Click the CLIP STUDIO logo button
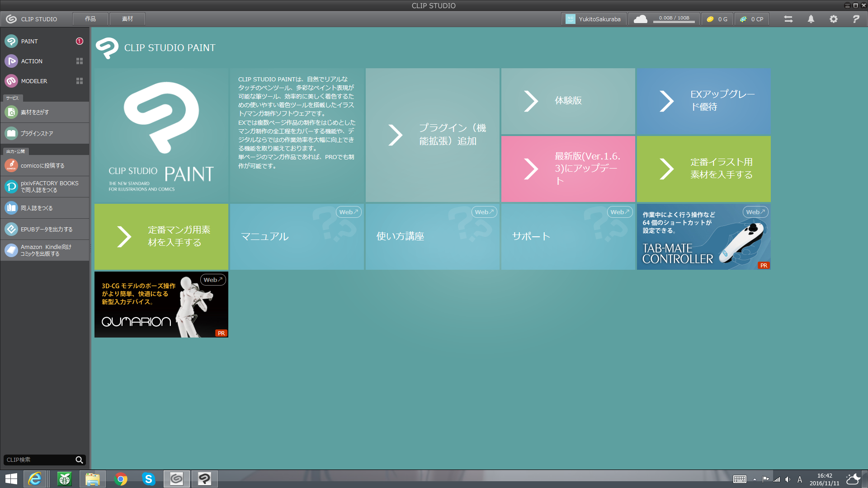This screenshot has width=868, height=488. pos(32,19)
